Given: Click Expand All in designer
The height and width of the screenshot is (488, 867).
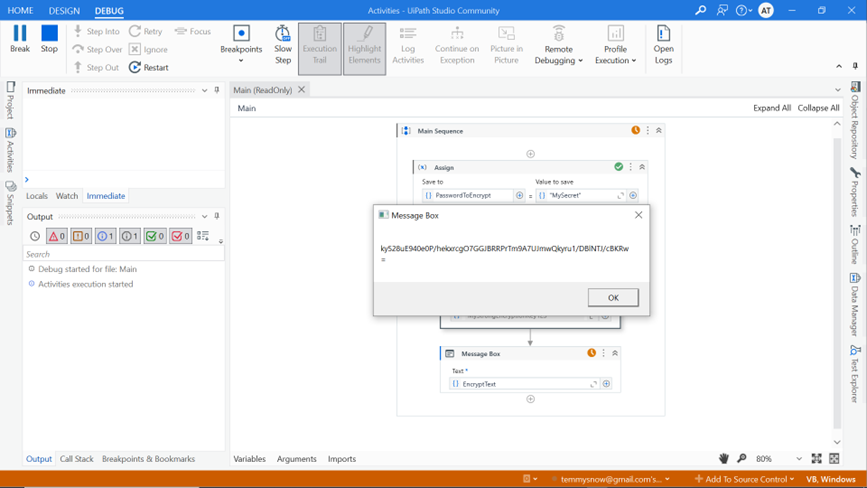Looking at the screenshot, I should pos(771,108).
